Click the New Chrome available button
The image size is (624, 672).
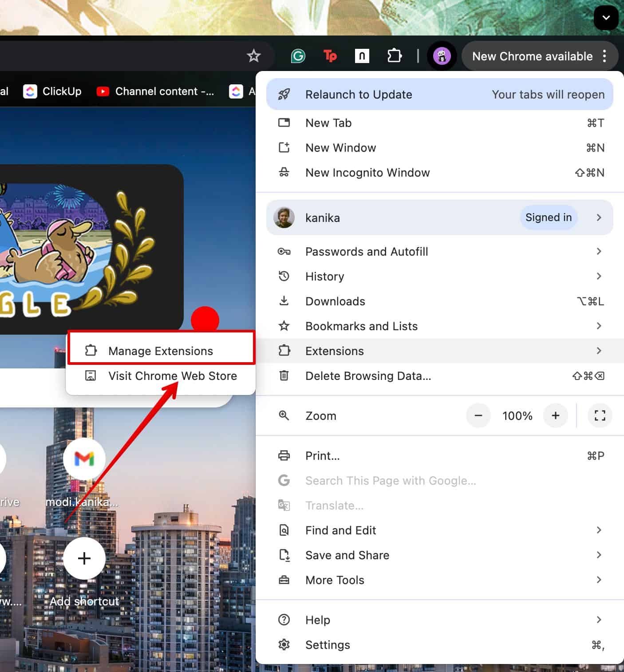coord(532,56)
